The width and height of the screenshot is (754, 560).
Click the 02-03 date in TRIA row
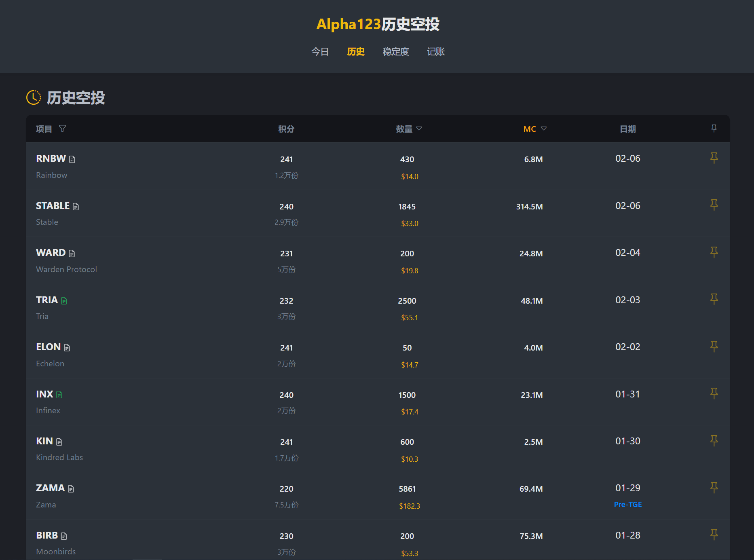(628, 300)
